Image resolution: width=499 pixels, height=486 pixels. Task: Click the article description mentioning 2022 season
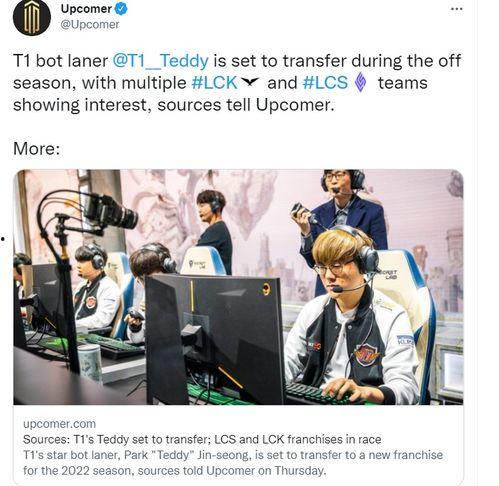(233, 463)
